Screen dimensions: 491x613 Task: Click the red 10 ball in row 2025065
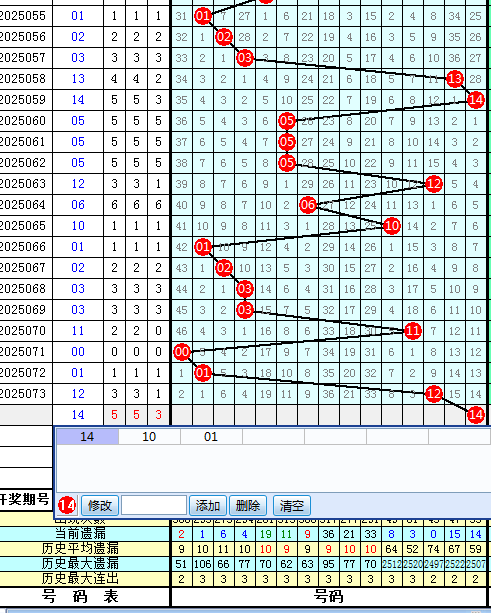(392, 226)
